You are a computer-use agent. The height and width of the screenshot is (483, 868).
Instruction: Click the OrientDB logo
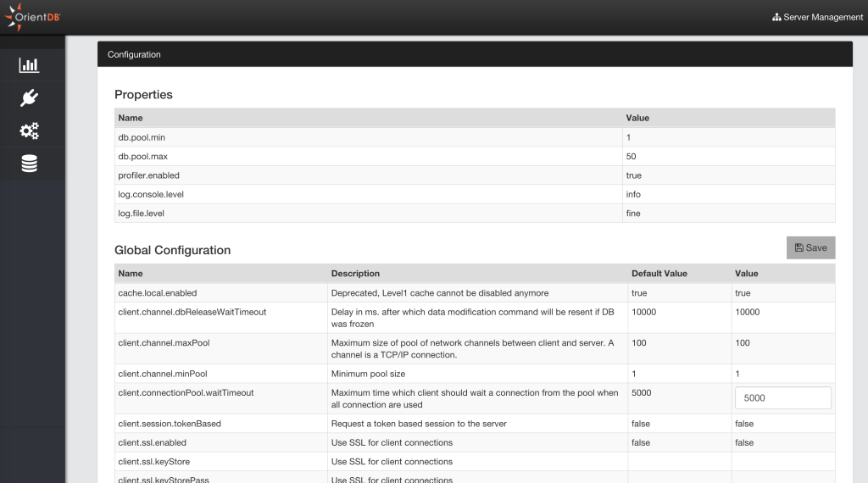tap(32, 17)
